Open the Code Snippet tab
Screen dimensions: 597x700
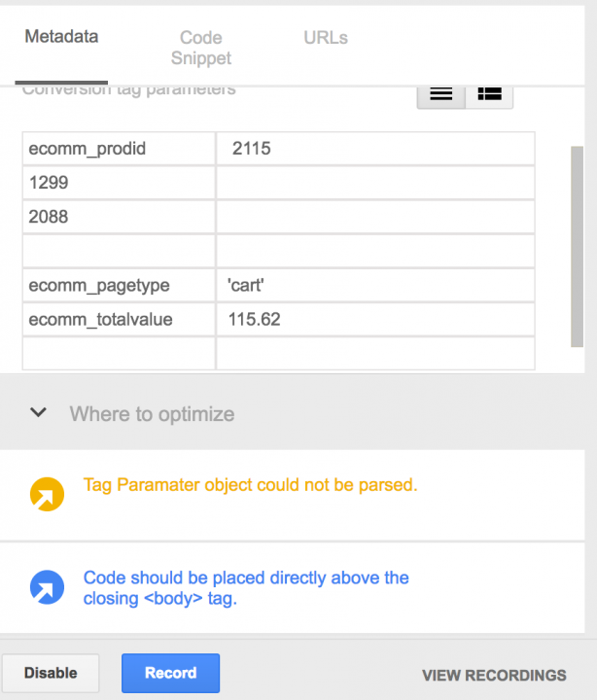201,48
